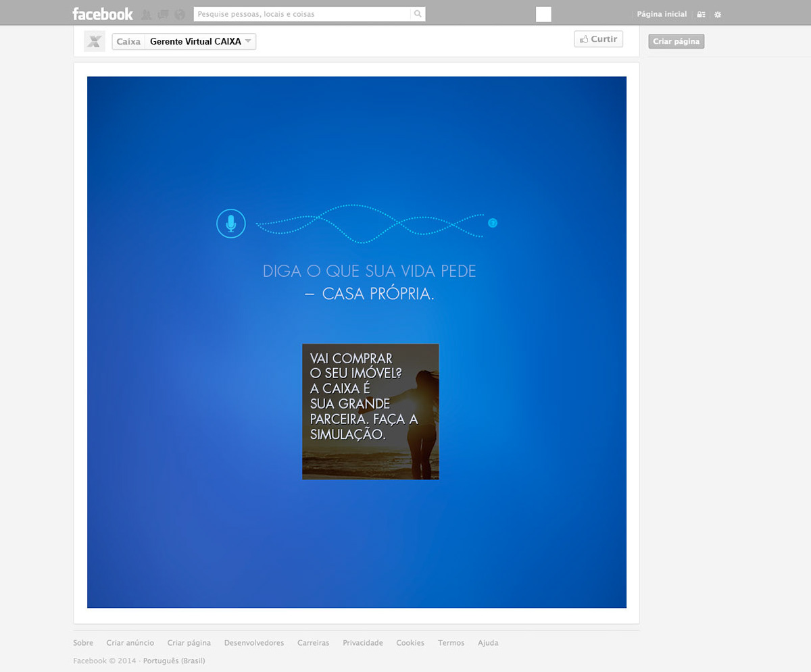The height and width of the screenshot is (672, 811).
Task: Open the profile picture thumbnail in top bar
Action: (543, 14)
